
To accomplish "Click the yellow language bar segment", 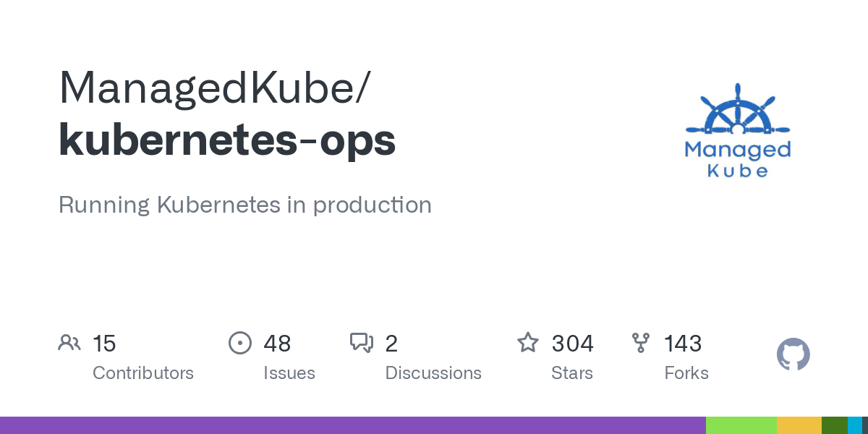I will (799, 425).
